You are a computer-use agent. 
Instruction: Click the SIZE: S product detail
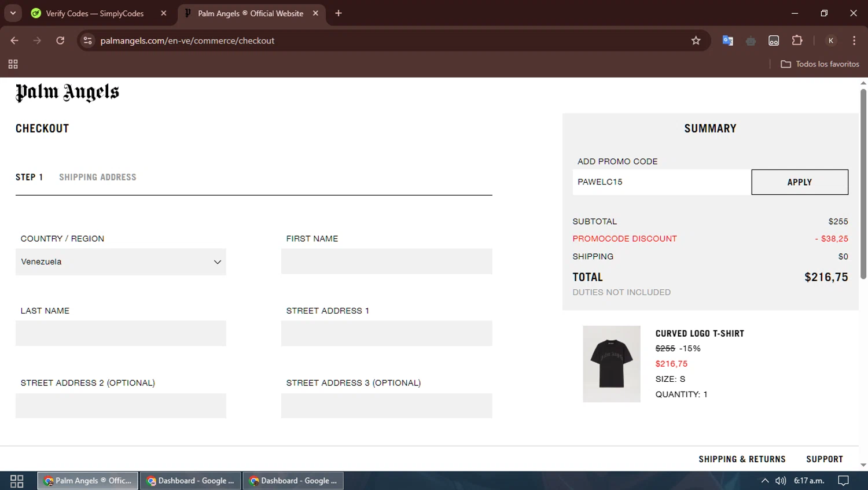coord(670,379)
